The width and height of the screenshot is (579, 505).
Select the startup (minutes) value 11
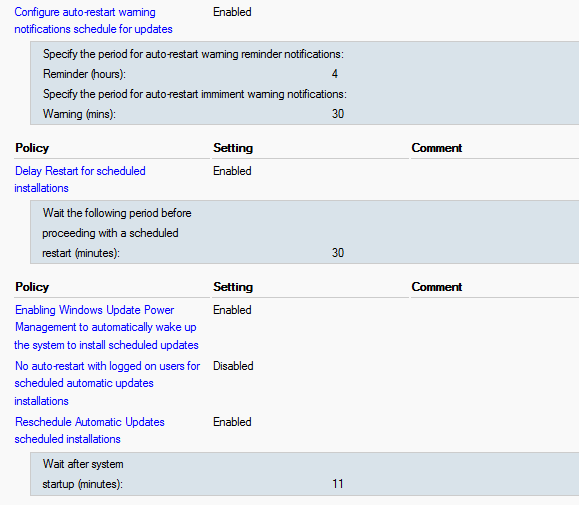(x=338, y=484)
